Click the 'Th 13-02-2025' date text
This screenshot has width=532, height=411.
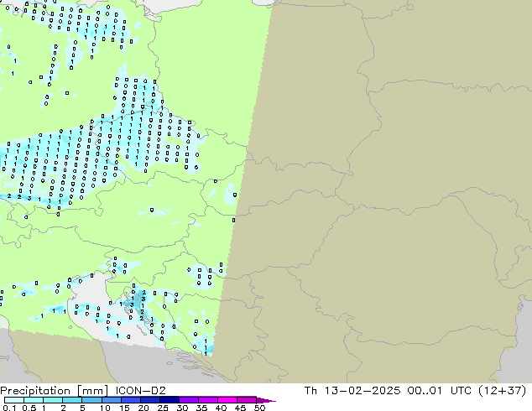point(352,390)
